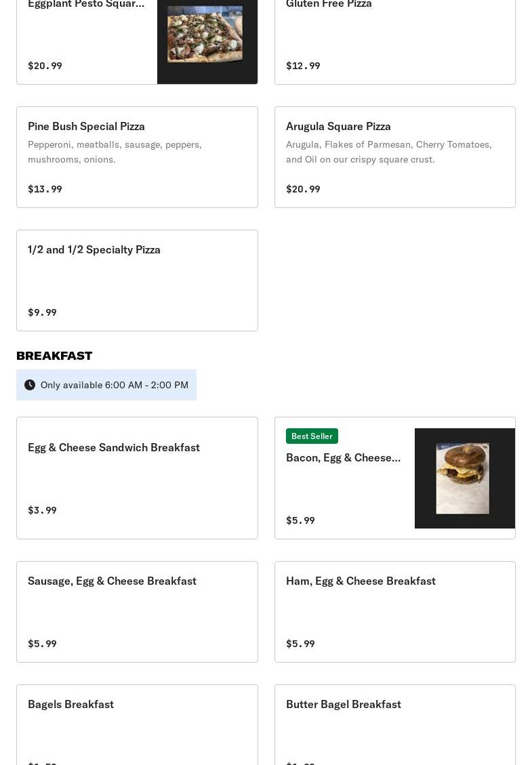Image resolution: width=532 pixels, height=765 pixels.
Task: Select Pine Bush Special Pizza item
Action: point(137,157)
